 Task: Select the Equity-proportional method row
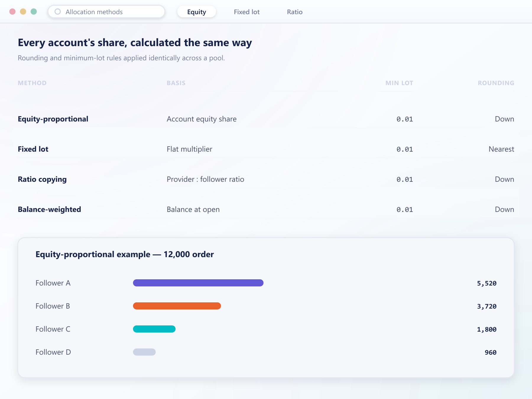coord(266,119)
